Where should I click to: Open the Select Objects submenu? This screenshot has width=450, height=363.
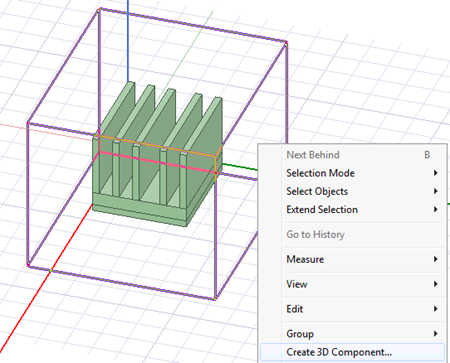(x=353, y=191)
